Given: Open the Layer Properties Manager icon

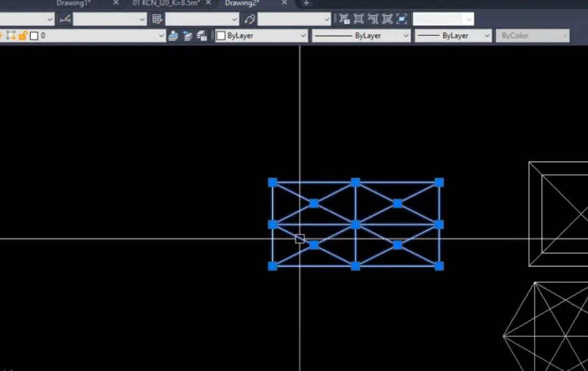Looking at the screenshot, I should coord(202,35).
